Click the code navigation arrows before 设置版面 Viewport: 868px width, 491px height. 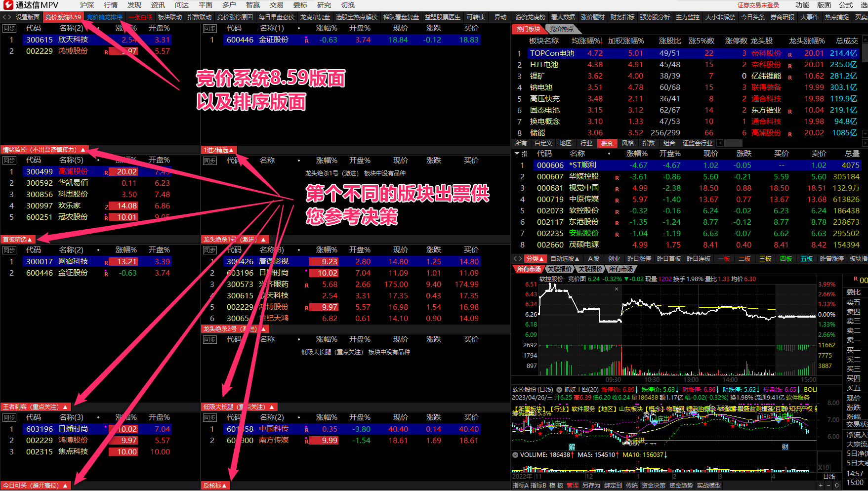pos(7,17)
